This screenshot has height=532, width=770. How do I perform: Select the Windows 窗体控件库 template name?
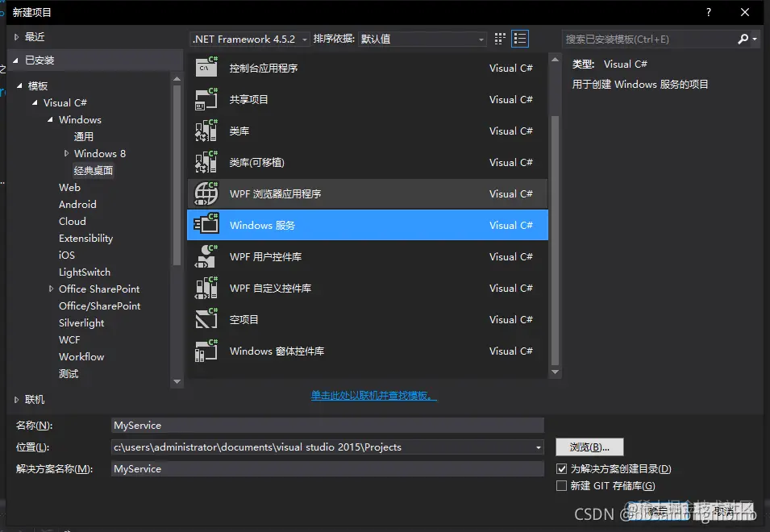pos(277,351)
